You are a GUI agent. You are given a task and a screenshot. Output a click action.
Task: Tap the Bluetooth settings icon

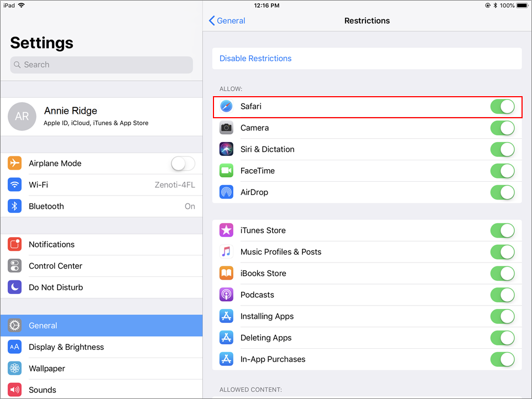pyautogui.click(x=14, y=206)
